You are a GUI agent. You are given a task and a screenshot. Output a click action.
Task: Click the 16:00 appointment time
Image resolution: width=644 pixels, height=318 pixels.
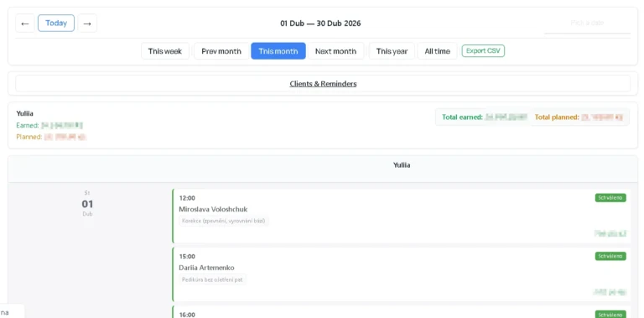click(x=187, y=315)
